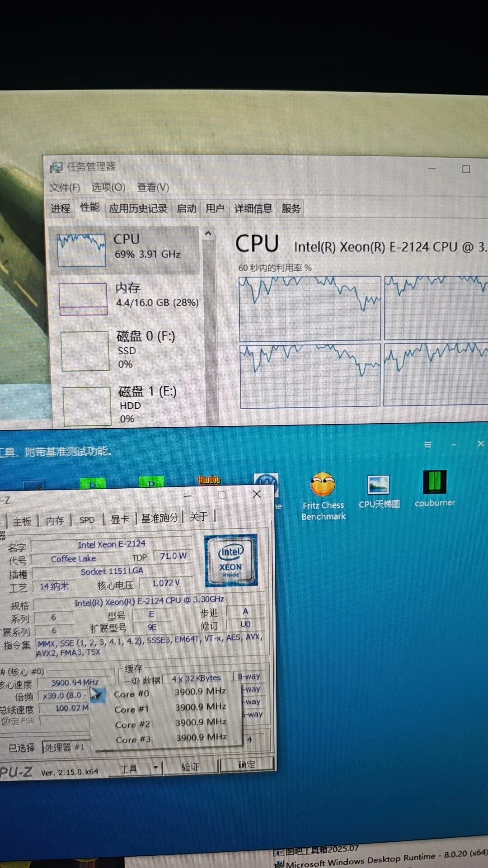Open the toolbox hamburger menu
This screenshot has height=868, width=488.
point(427,445)
